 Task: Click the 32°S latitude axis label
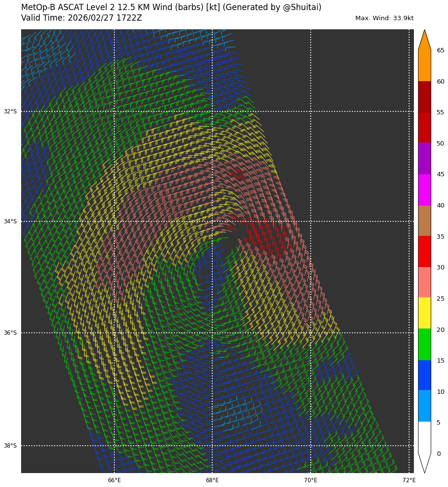(x=10, y=111)
